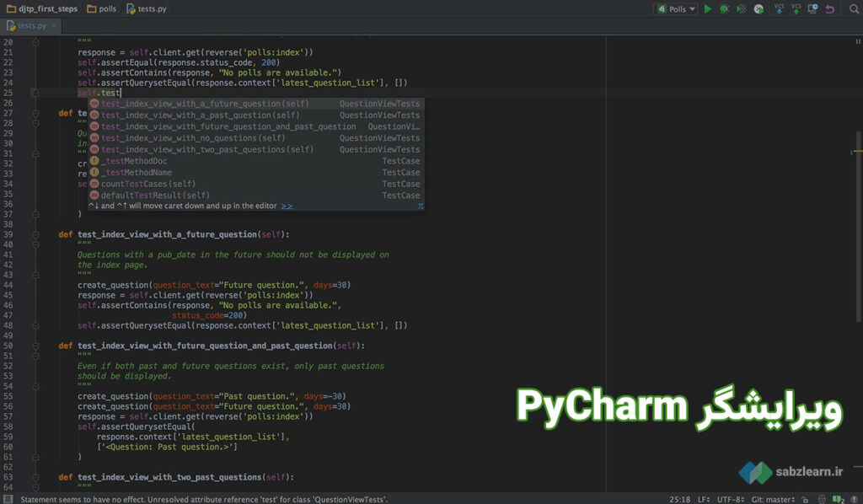
Task: Click the VCS commit changes icon
Action: pyautogui.click(x=796, y=9)
